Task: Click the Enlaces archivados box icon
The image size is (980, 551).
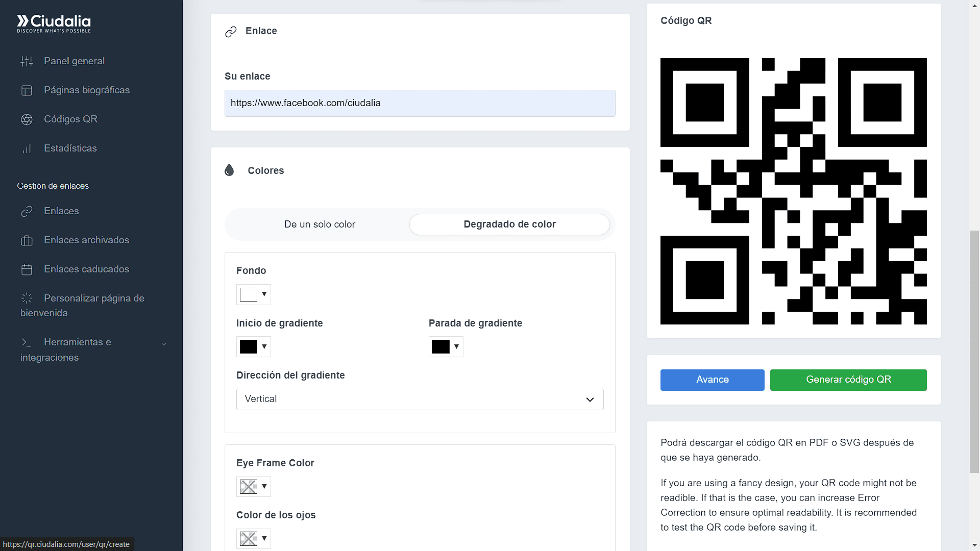Action: click(x=27, y=241)
